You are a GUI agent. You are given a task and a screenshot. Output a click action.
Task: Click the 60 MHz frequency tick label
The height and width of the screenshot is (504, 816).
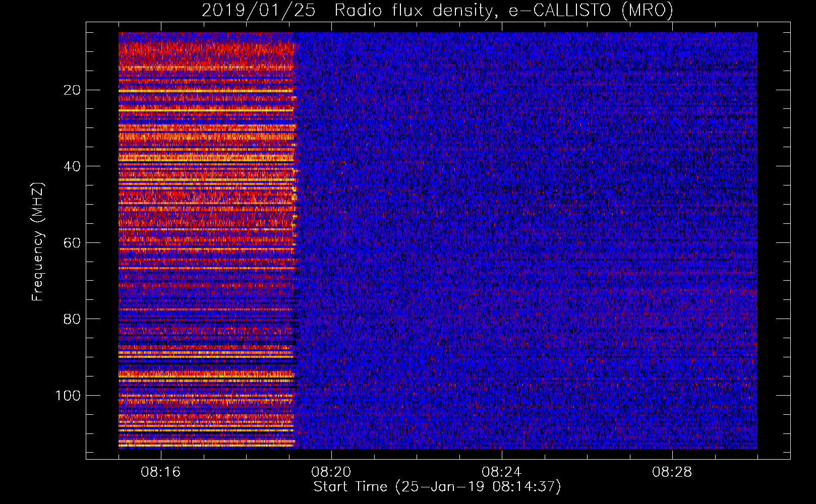coord(73,243)
